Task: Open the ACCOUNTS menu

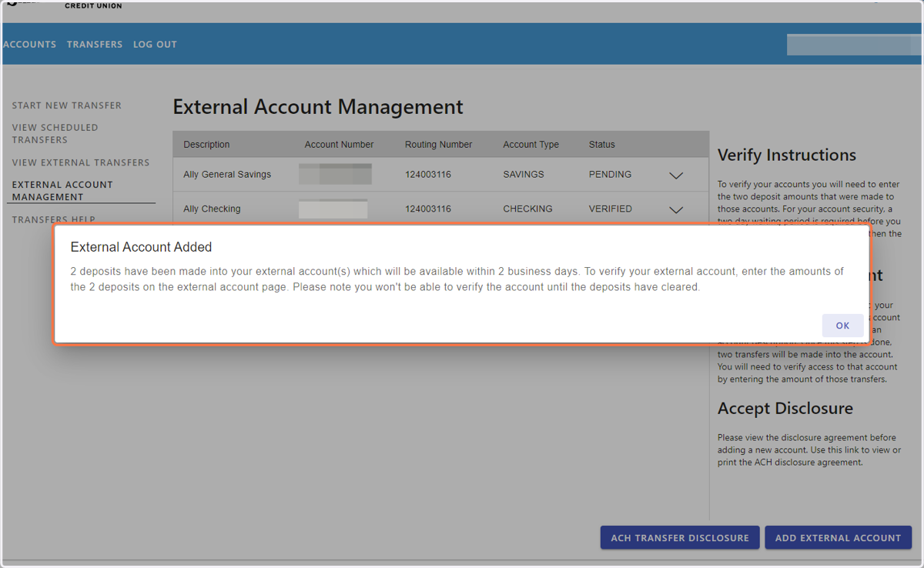Action: [x=30, y=45]
